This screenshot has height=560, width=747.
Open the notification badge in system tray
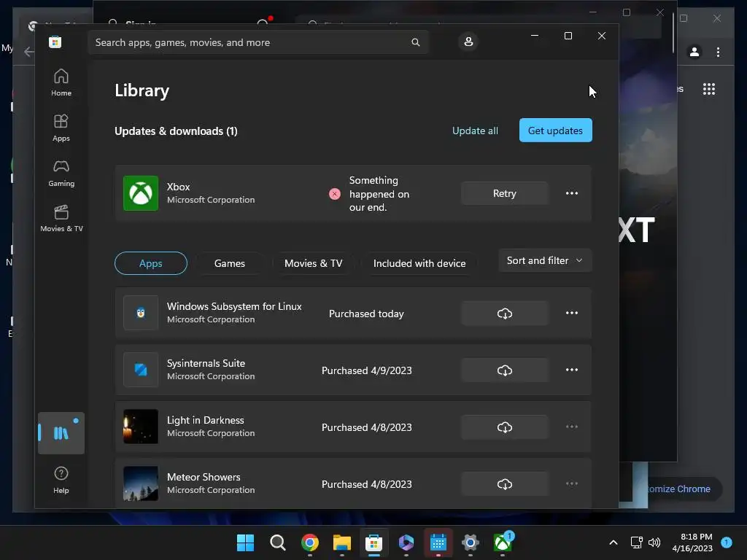point(727,542)
